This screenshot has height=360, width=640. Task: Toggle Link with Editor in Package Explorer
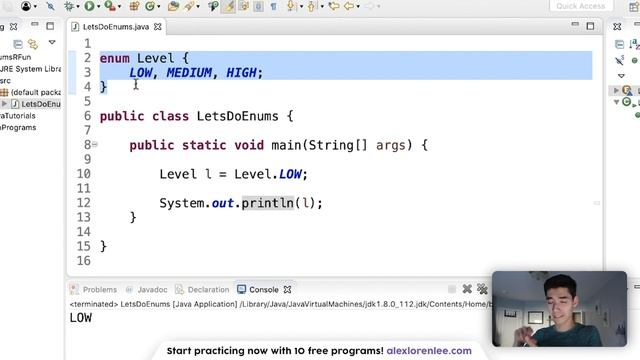(x=33, y=43)
